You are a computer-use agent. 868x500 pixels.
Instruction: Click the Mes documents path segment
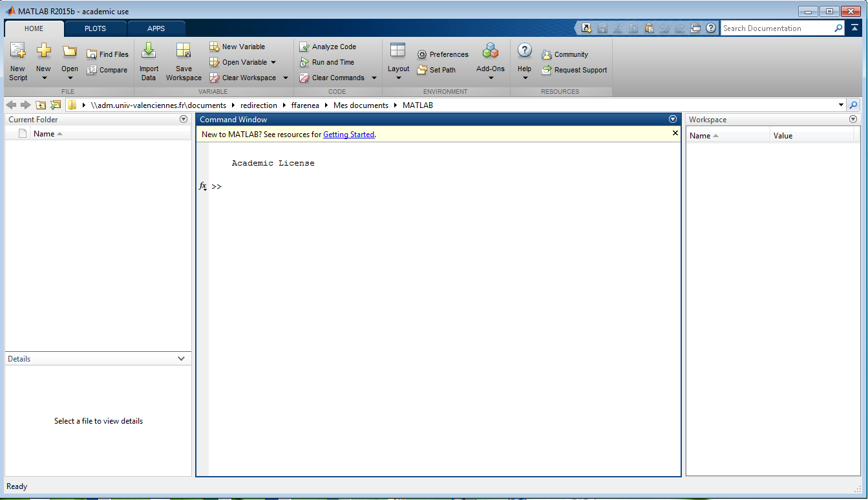361,105
